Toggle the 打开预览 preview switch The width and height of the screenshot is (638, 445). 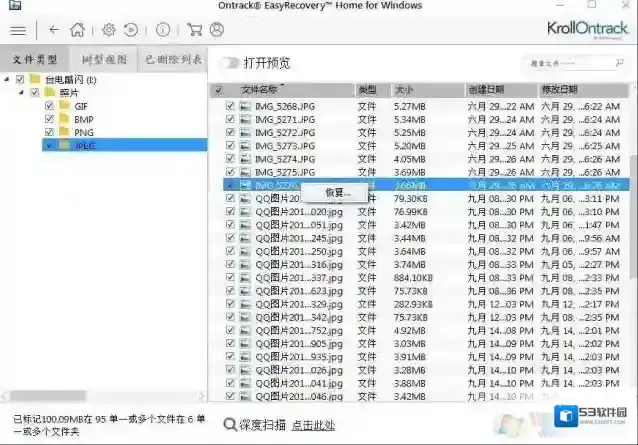pyautogui.click(x=230, y=63)
